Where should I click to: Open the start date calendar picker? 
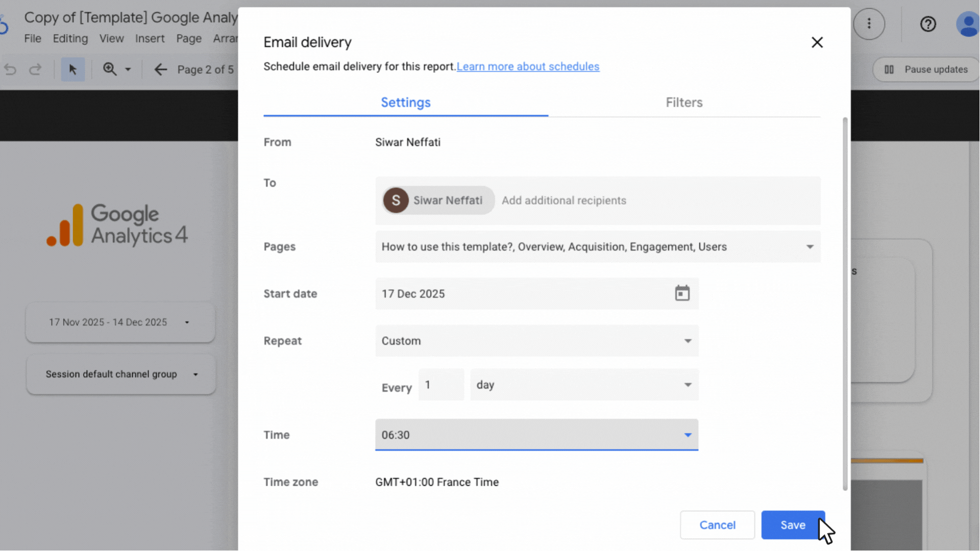pos(682,293)
